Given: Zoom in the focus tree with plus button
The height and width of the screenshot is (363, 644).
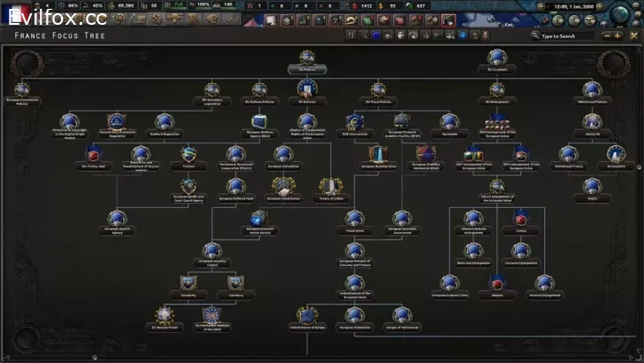Looking at the screenshot, I should [x=617, y=36].
